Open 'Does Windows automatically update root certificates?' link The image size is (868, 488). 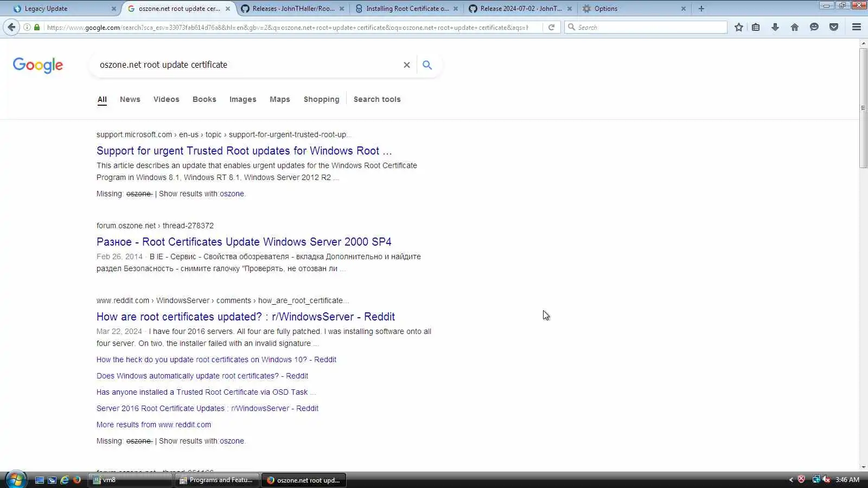click(202, 376)
